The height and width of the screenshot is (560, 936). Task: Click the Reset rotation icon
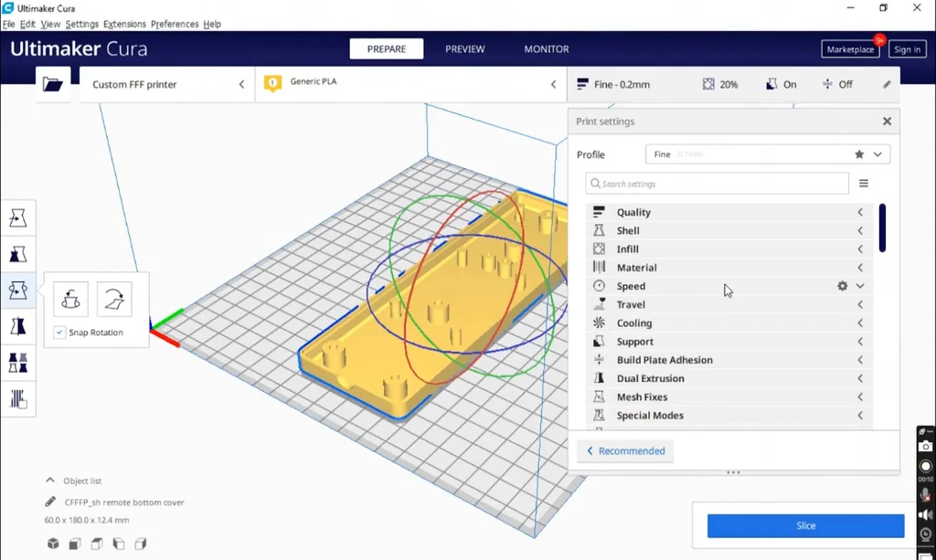(x=70, y=299)
